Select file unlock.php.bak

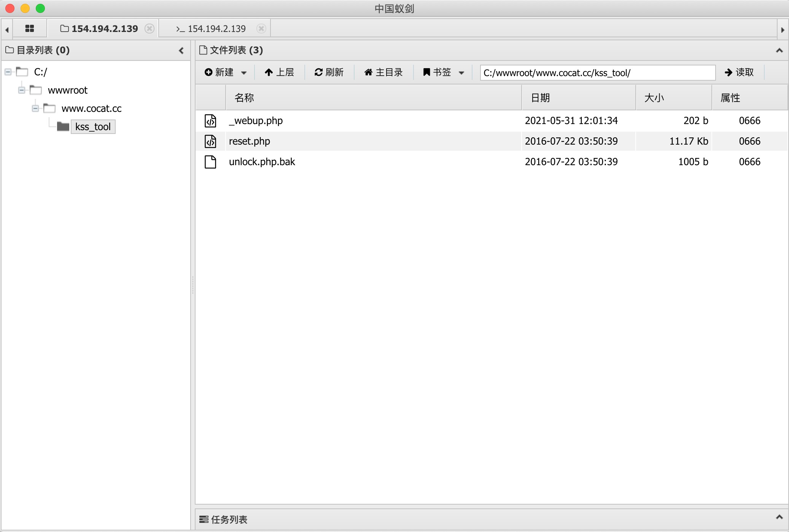pos(262,162)
